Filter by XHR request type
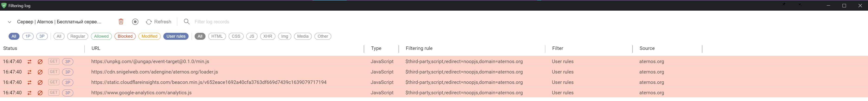This screenshot has height=101, width=868. click(x=268, y=36)
